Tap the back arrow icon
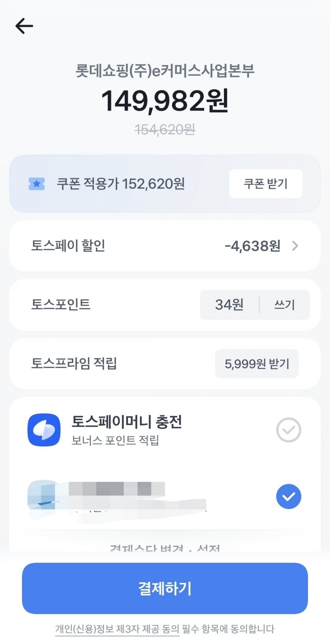The width and height of the screenshot is (330, 644). 24,26
